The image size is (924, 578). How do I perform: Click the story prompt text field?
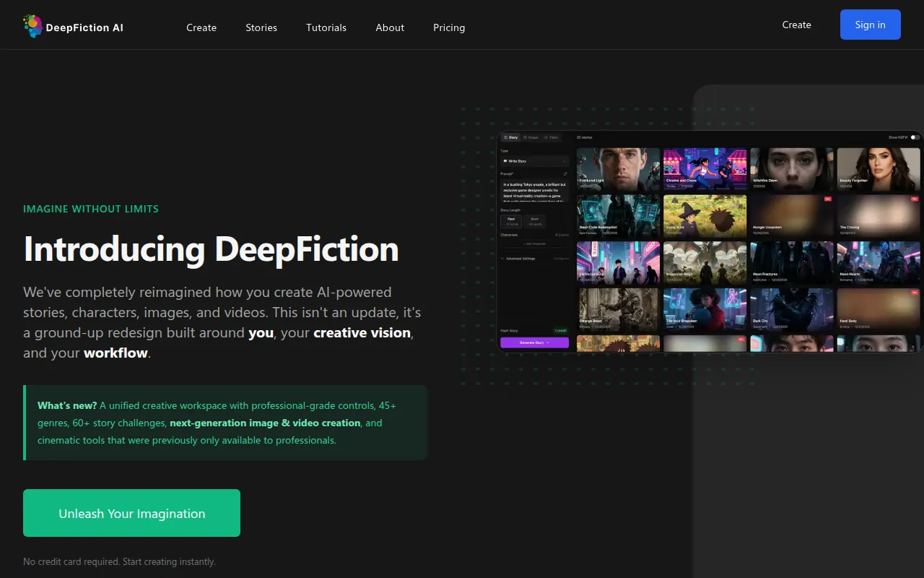pos(534,190)
